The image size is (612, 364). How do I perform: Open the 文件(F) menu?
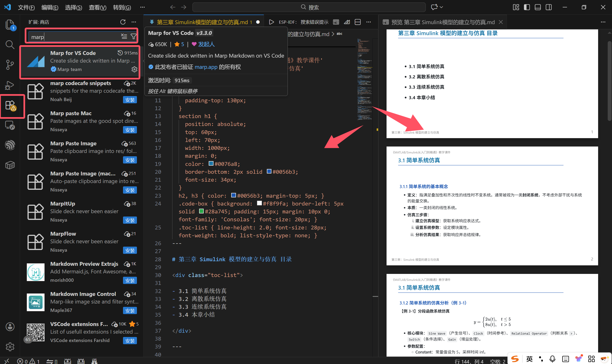click(x=26, y=7)
